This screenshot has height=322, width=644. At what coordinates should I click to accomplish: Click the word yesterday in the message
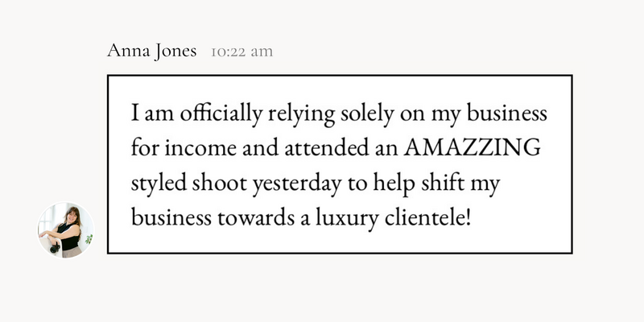click(296, 185)
